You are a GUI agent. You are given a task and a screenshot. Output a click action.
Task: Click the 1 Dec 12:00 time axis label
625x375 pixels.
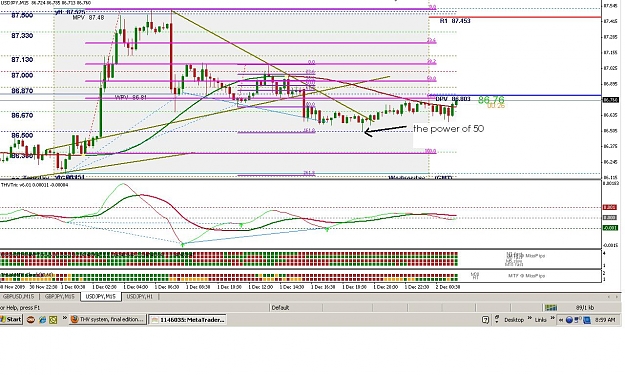(260, 287)
